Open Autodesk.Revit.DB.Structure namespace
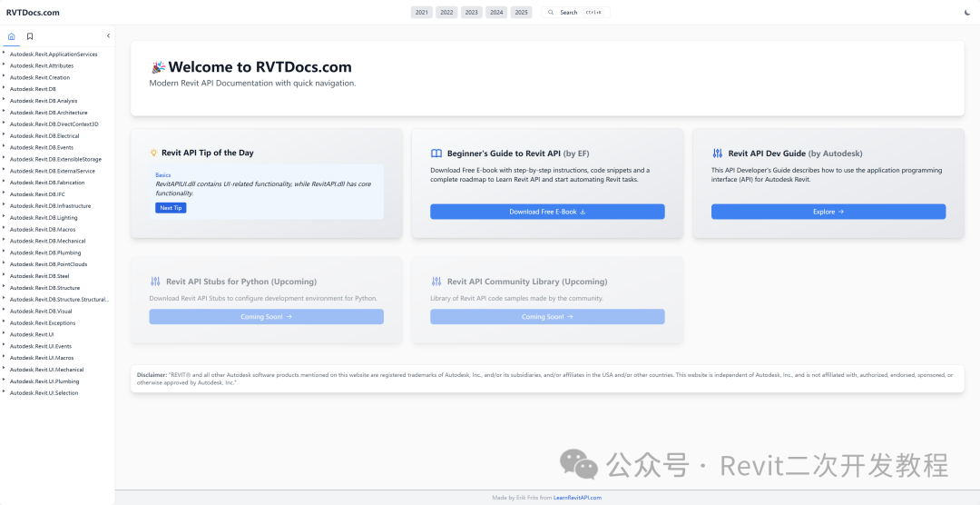Viewport: 980px width, 505px height. pyautogui.click(x=44, y=288)
